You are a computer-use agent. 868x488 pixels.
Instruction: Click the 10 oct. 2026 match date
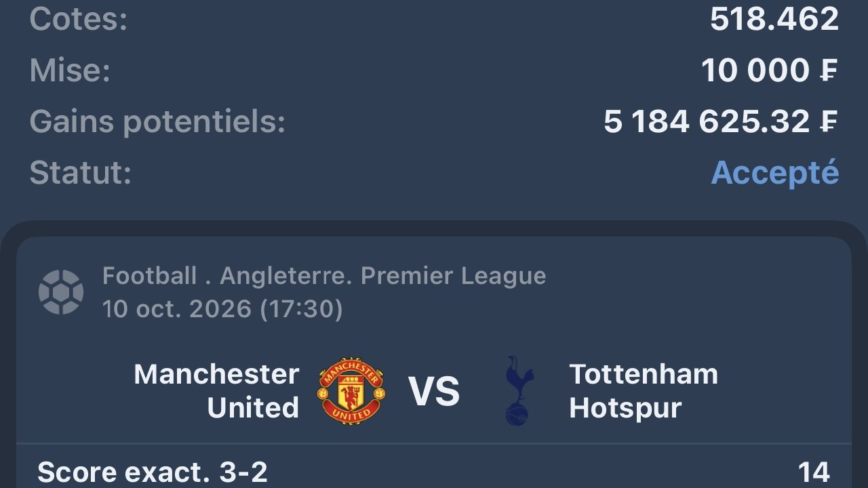[178, 309]
